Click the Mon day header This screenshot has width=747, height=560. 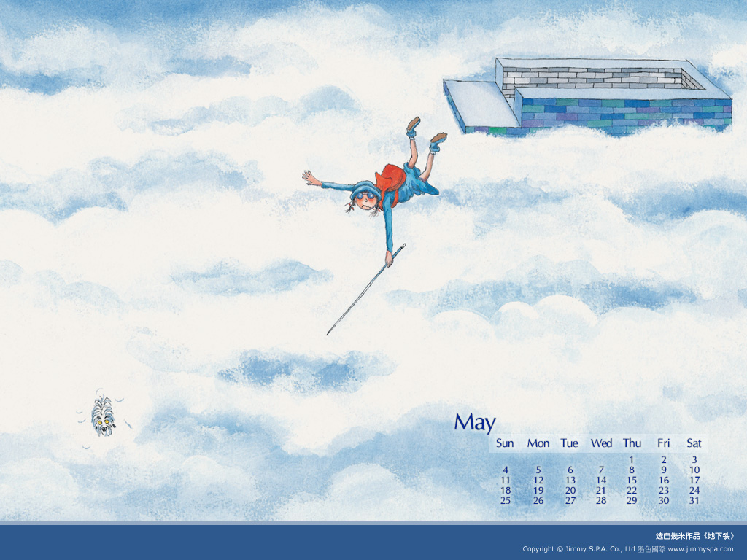(x=538, y=443)
